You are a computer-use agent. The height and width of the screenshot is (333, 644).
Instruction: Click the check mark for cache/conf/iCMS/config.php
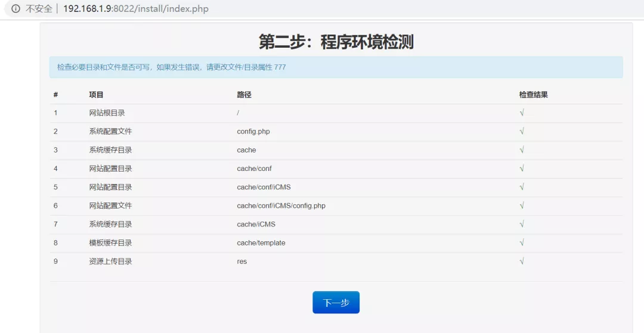(522, 206)
